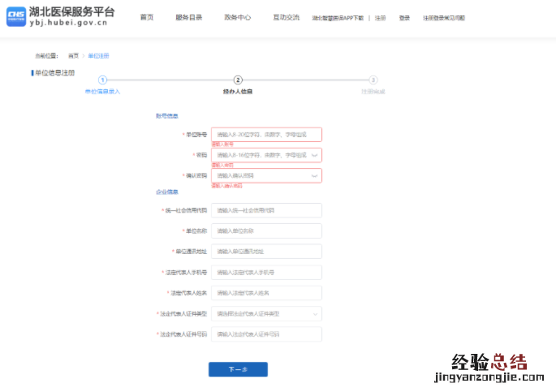Screen dimensions: 556x392
Task: Click the 请输入密码 error message
Action: point(222,166)
